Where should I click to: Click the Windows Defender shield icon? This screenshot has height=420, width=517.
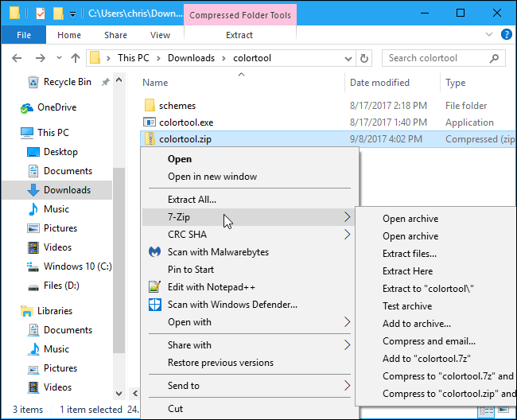pos(155,305)
